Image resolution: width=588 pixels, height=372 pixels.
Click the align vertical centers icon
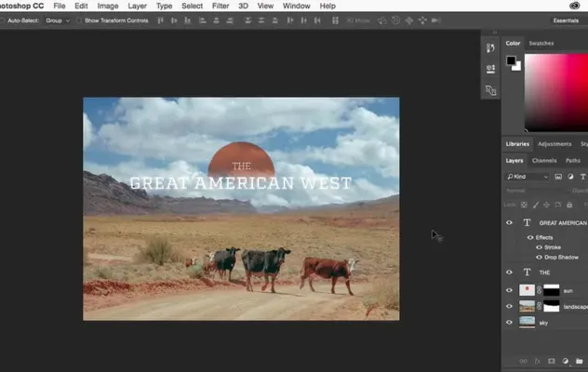pos(174,20)
